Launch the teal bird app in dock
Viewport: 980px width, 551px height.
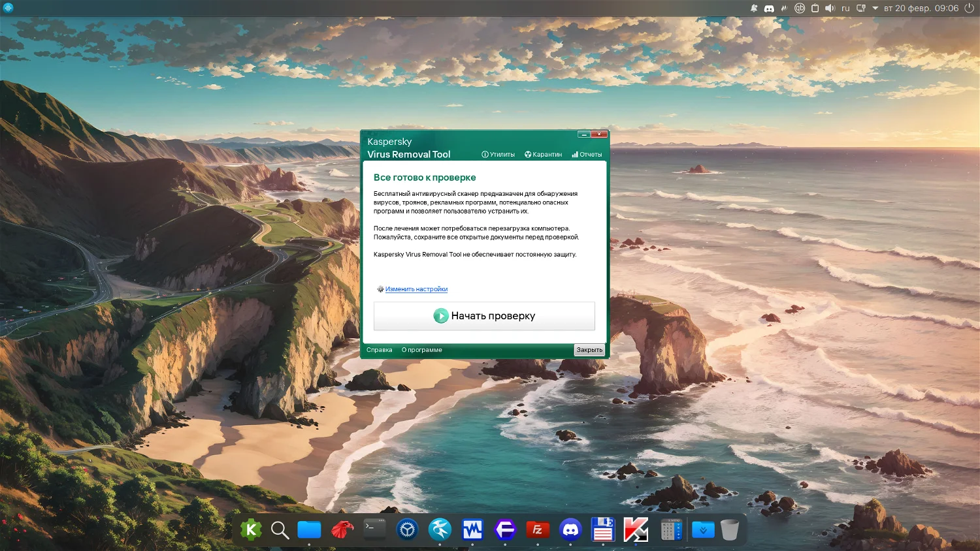440,529
